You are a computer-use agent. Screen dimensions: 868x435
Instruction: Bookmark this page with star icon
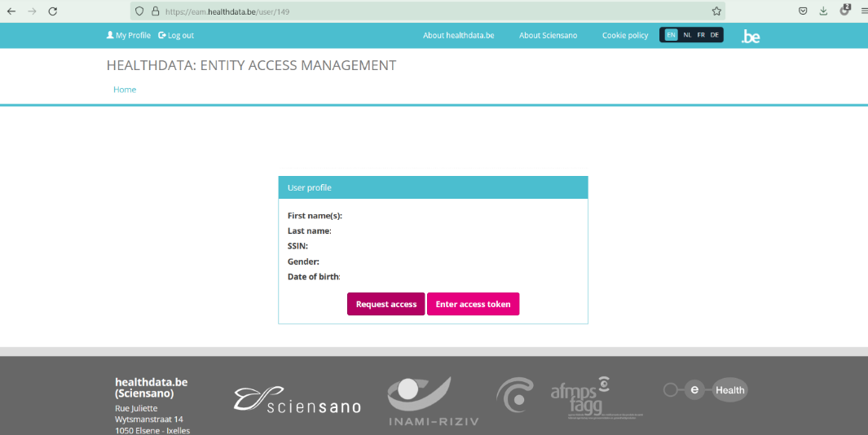(716, 11)
